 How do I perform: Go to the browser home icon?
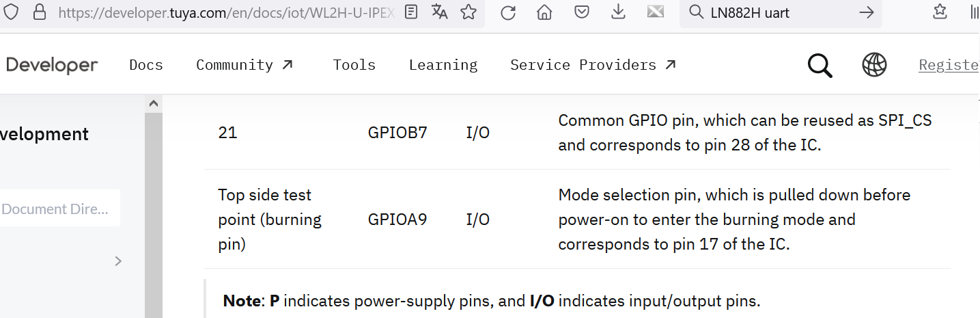tap(544, 12)
